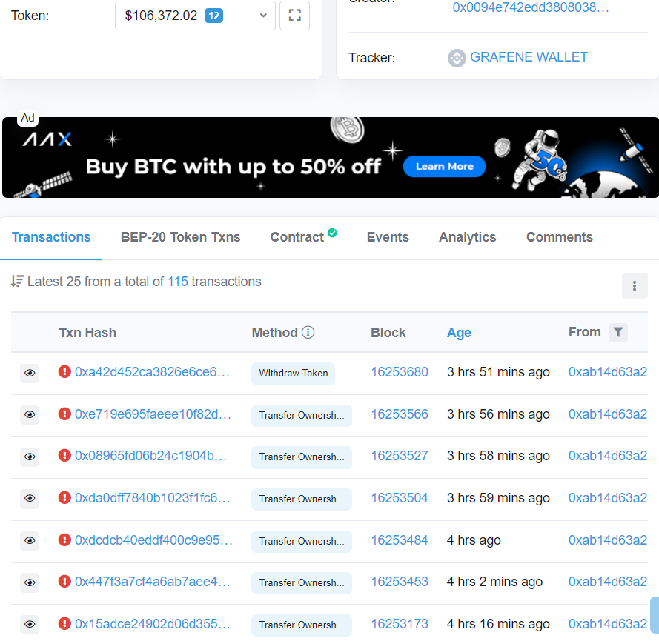Preview transaction 0xdcdcb40eddf400c9e95 with eye icon
This screenshot has width=659, height=644.
click(x=30, y=540)
